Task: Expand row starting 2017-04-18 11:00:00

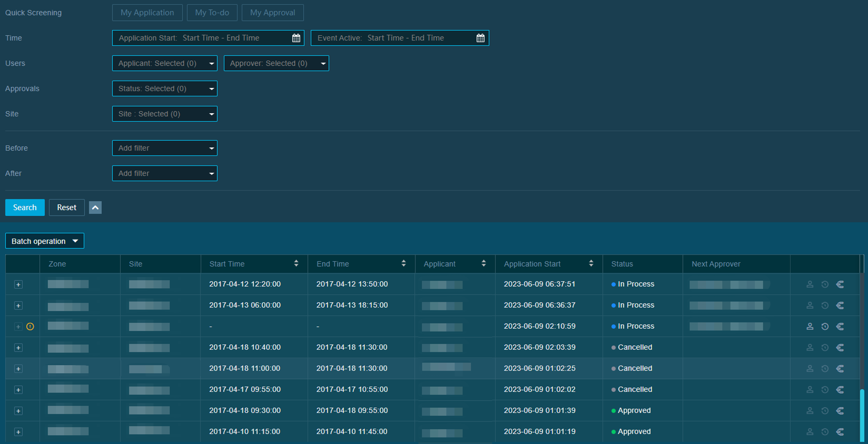Action: click(19, 369)
